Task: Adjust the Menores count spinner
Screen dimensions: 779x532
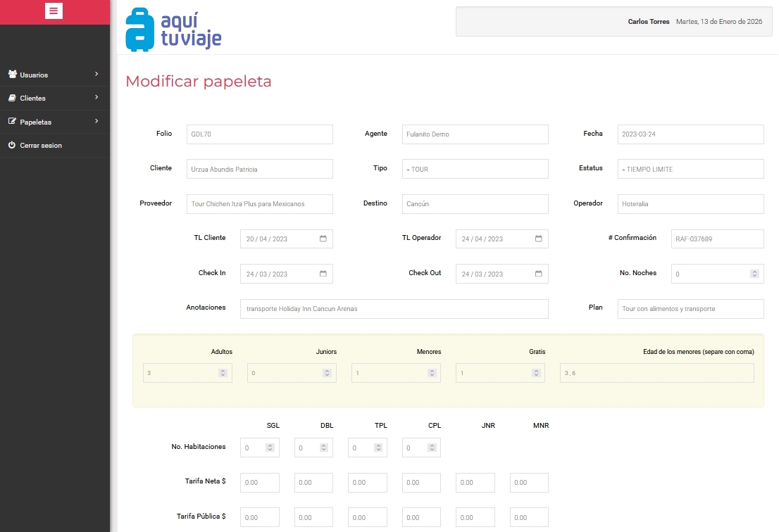Action: [431, 373]
